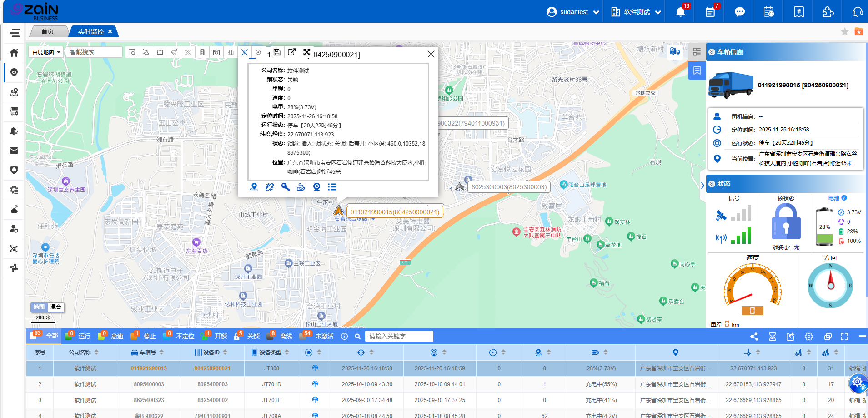
Task: Click the chat messages bubble icon
Action: [x=739, y=12]
